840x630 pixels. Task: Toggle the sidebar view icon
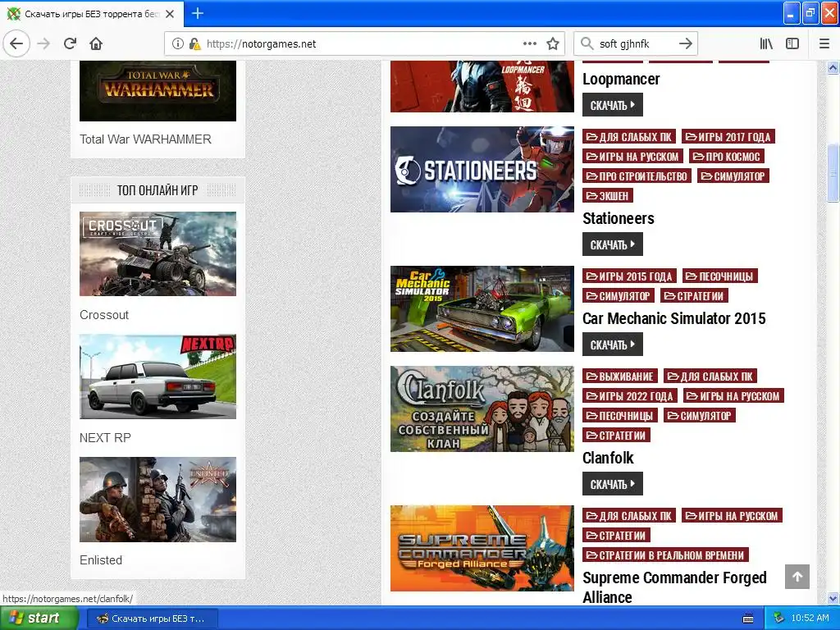792,44
